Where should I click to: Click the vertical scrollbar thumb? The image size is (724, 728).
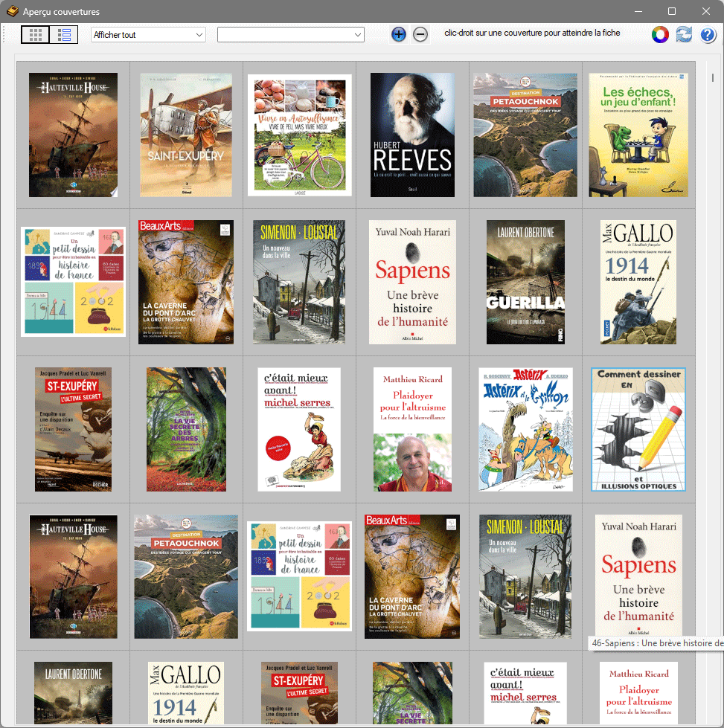pyautogui.click(x=712, y=77)
